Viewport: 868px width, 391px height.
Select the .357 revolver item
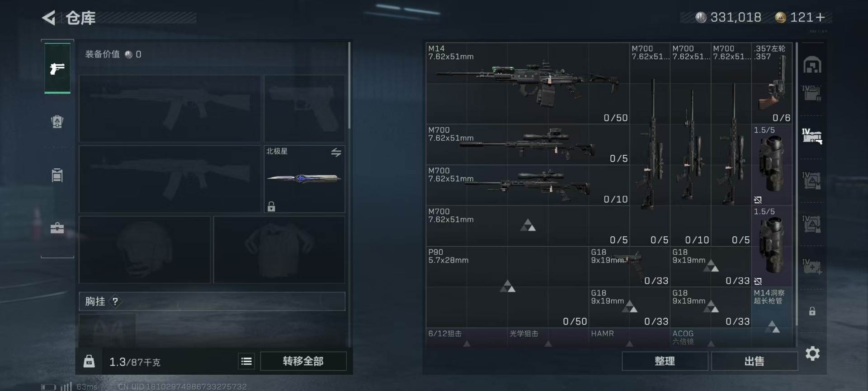click(x=772, y=83)
